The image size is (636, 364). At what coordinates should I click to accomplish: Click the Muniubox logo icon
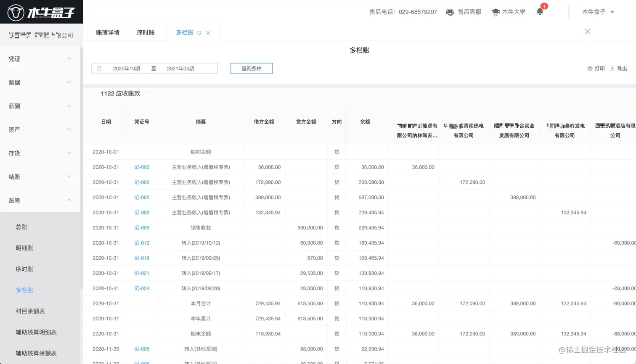point(16,12)
